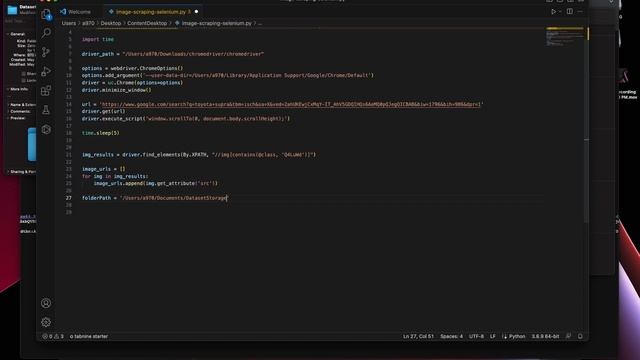Click 'for img in img_results:' line
640x360 pixels.
point(115,176)
